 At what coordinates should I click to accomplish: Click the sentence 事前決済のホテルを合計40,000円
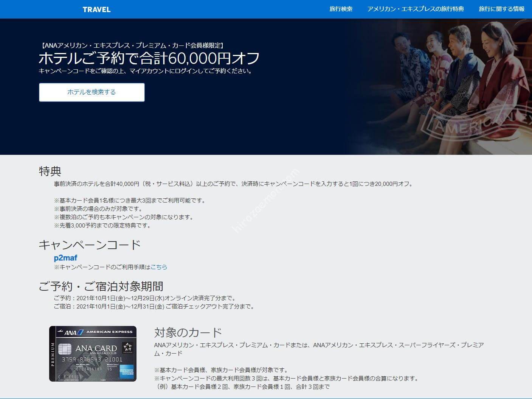point(234,184)
